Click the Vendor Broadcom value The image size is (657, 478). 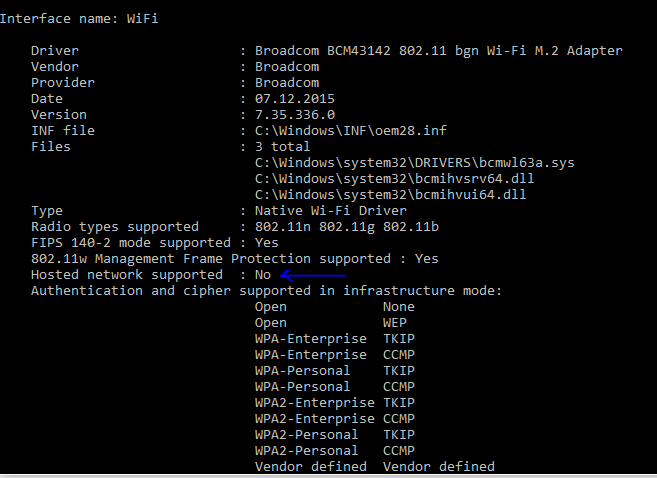click(287, 67)
